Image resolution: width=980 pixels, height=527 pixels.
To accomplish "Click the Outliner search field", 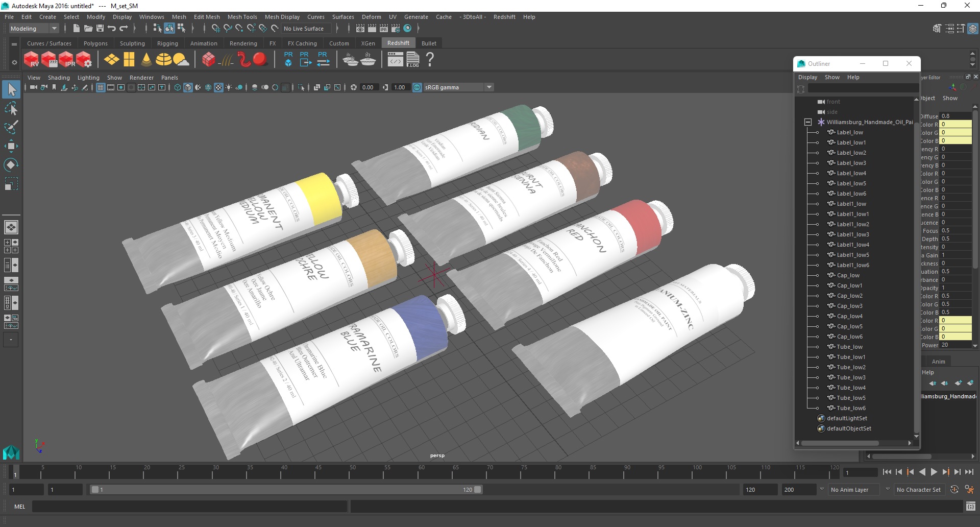I will [x=863, y=89].
